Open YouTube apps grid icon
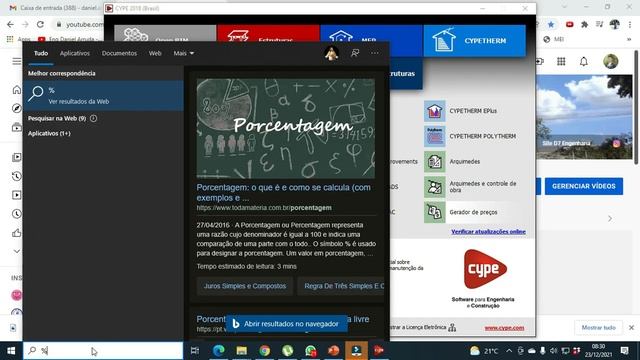This screenshot has width=640, height=360. (x=561, y=62)
